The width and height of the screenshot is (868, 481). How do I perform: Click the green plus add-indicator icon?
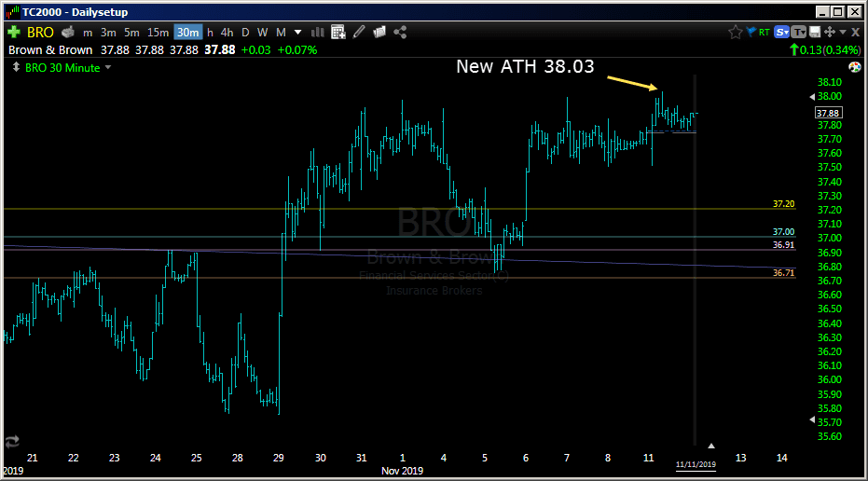(13, 32)
